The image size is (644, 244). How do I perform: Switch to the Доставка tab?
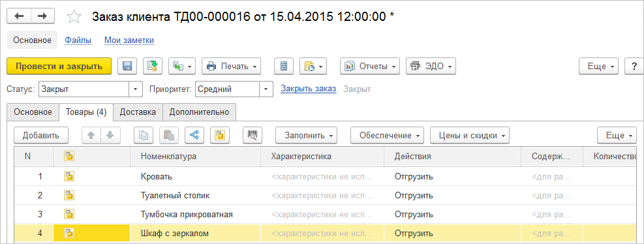(138, 112)
